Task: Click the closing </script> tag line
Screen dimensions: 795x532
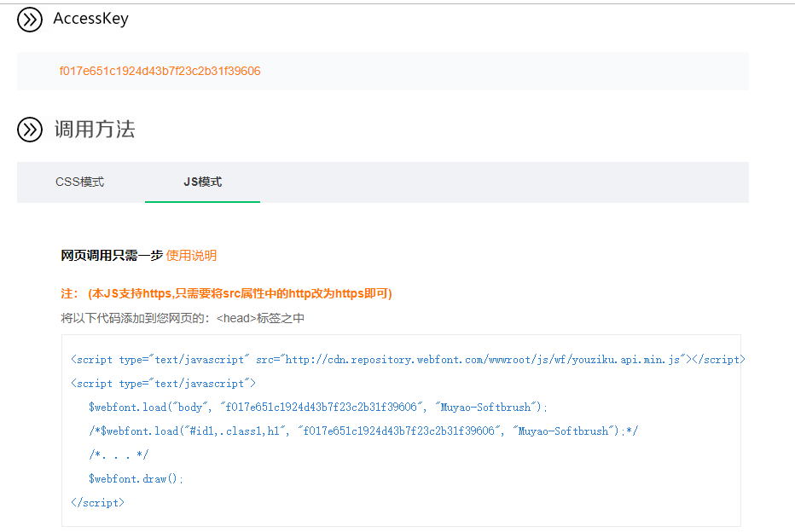Action: (x=97, y=503)
